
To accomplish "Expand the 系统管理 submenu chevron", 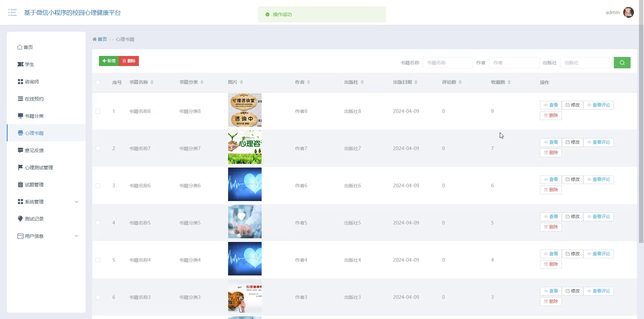I will [x=76, y=202].
